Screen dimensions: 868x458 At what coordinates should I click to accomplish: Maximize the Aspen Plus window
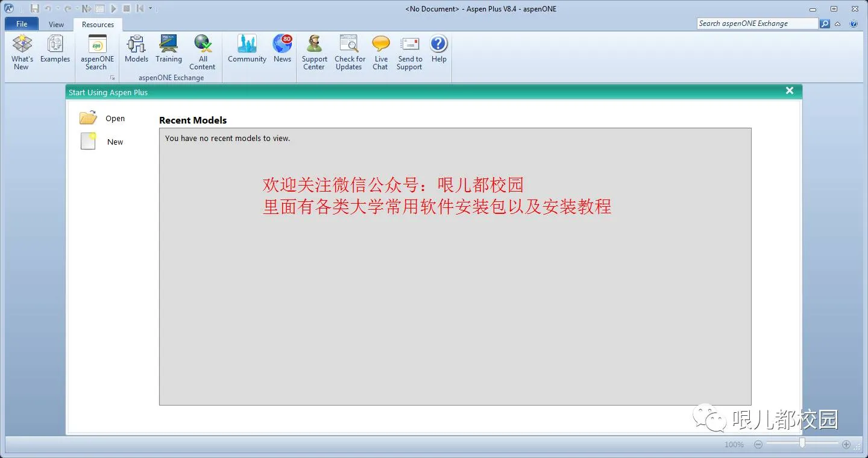coord(834,8)
